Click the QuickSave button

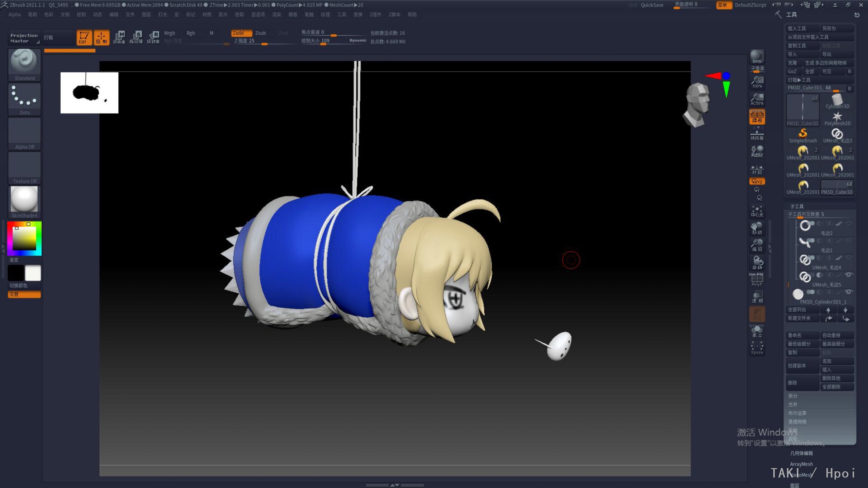(x=652, y=5)
